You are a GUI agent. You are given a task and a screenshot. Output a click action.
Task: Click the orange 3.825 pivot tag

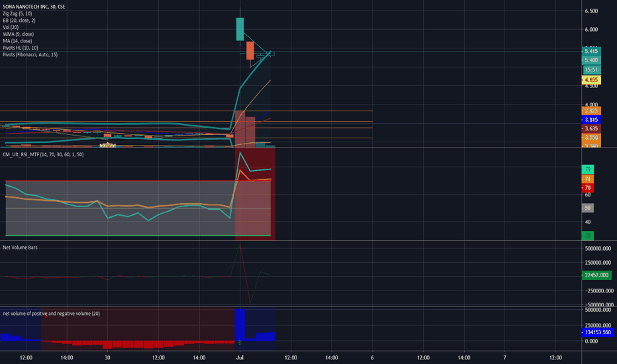(591, 111)
